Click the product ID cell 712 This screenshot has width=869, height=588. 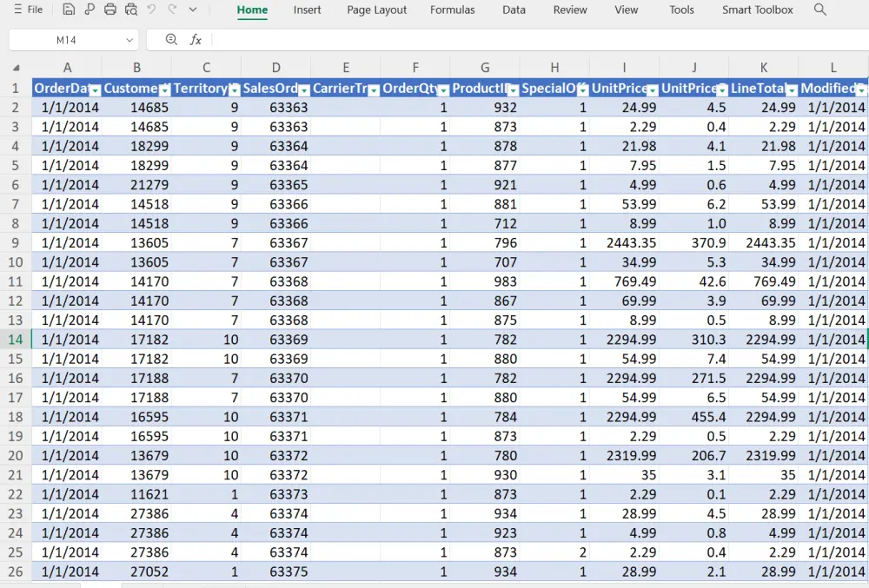485,224
